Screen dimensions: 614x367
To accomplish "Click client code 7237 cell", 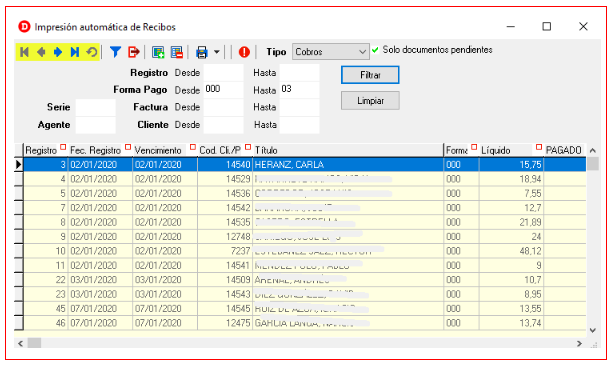I will [x=225, y=251].
